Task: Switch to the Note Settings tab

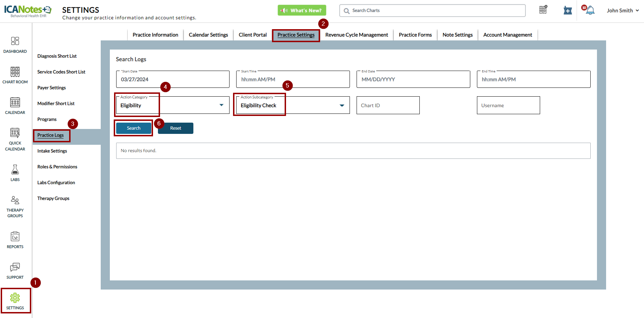Action: [x=457, y=35]
